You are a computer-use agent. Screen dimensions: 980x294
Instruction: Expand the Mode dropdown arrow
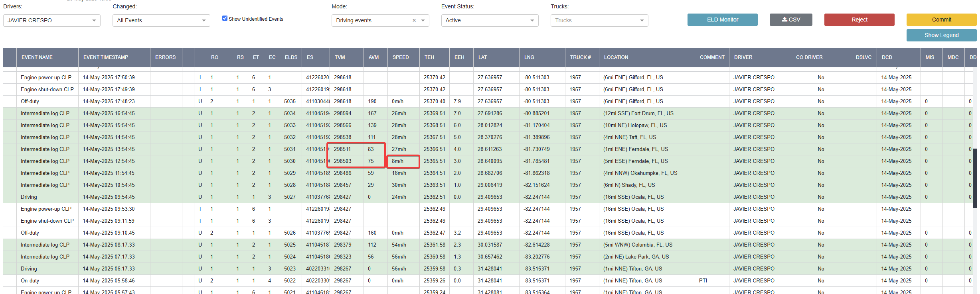tap(423, 20)
